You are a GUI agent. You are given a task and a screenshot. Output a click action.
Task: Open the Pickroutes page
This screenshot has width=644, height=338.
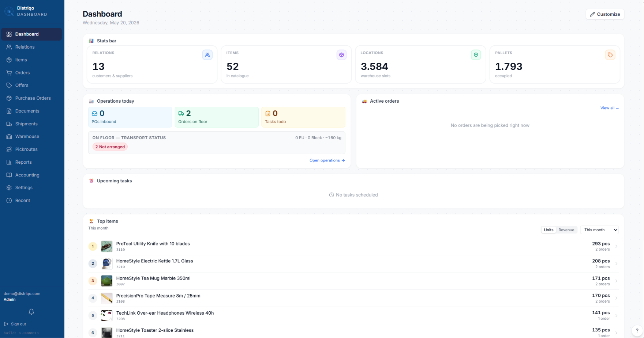[x=31, y=149]
